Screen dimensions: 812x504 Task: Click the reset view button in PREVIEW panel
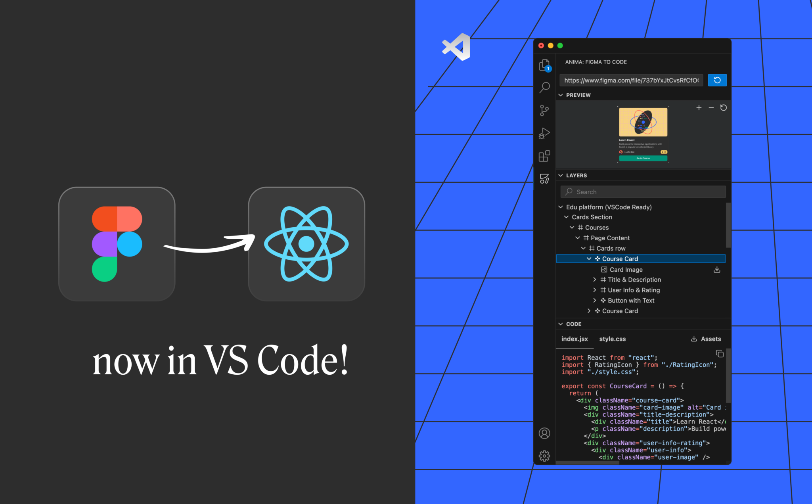pyautogui.click(x=723, y=107)
